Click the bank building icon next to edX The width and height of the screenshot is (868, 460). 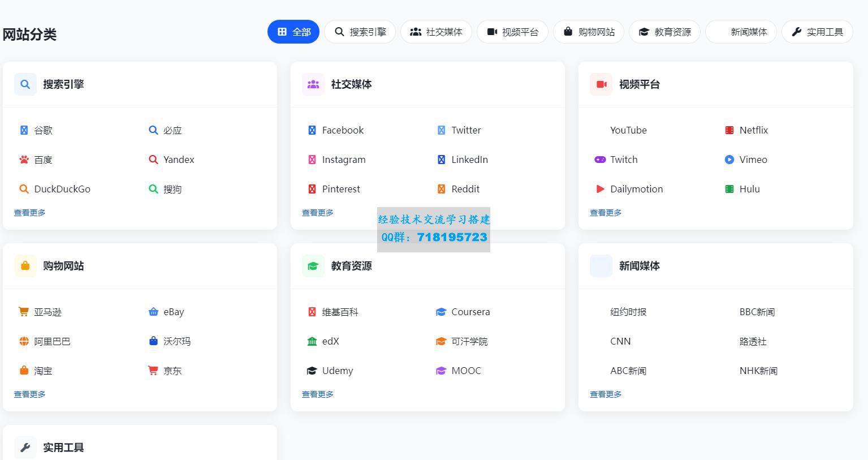[312, 341]
